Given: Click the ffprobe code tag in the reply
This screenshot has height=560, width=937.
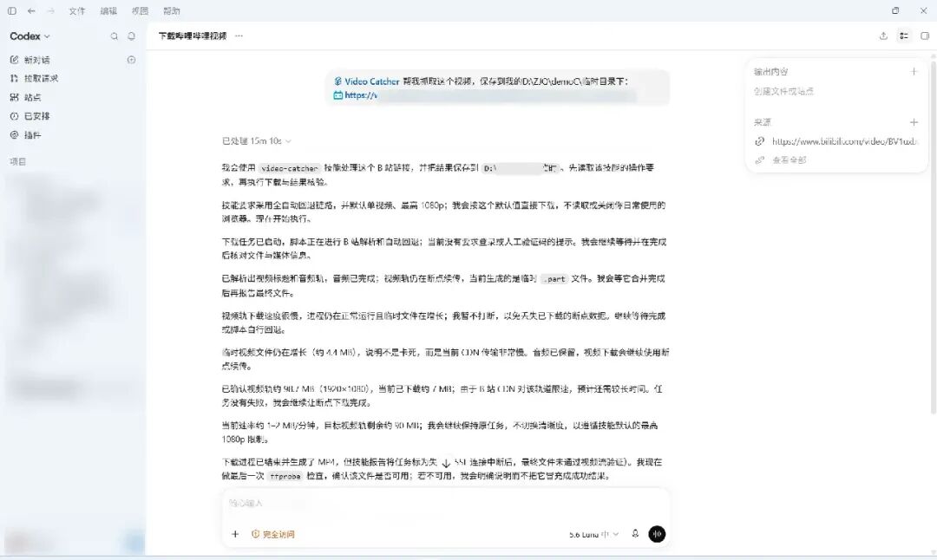Looking at the screenshot, I should pyautogui.click(x=285, y=477).
